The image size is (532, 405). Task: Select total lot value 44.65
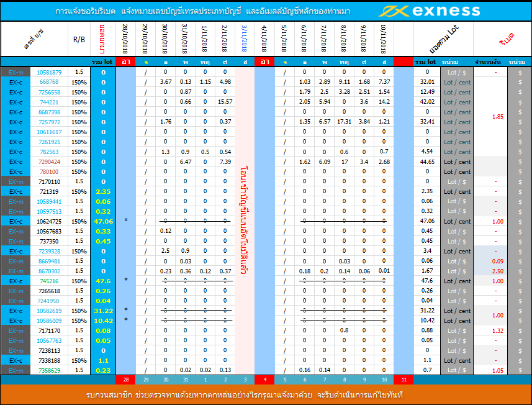[427, 162]
